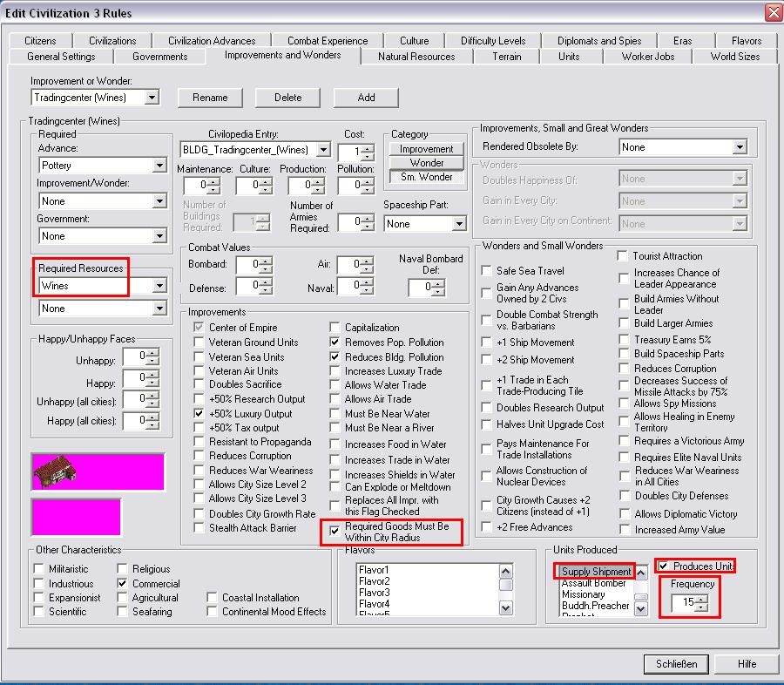Decrease the Unhappy faces spinner

pyautogui.click(x=153, y=362)
